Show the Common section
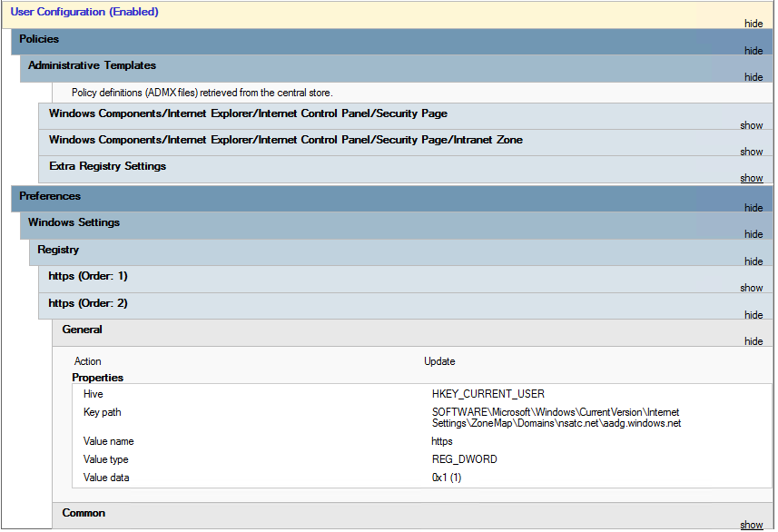 (751, 525)
